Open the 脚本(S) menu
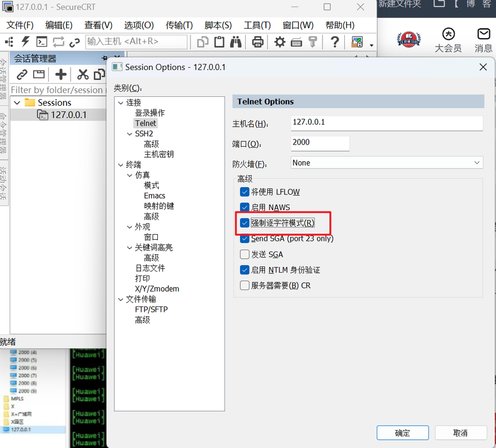This screenshot has width=496, height=448. pyautogui.click(x=218, y=25)
